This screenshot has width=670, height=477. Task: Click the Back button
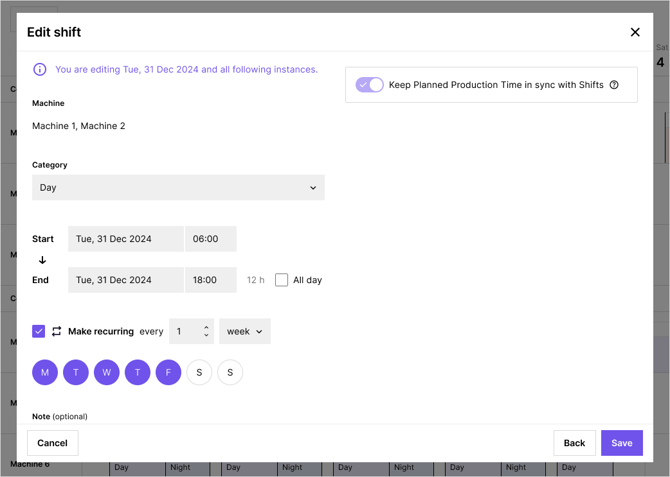(x=574, y=443)
